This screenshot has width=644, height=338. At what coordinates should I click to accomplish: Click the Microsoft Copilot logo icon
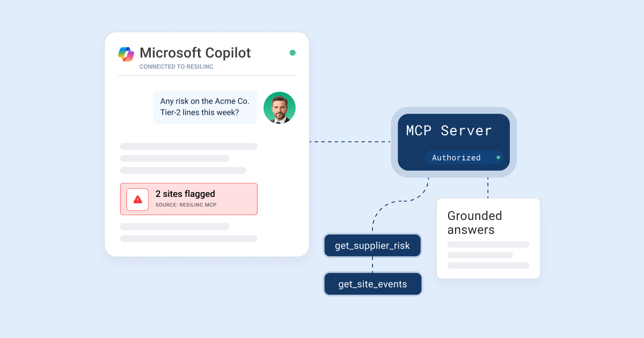point(126,54)
